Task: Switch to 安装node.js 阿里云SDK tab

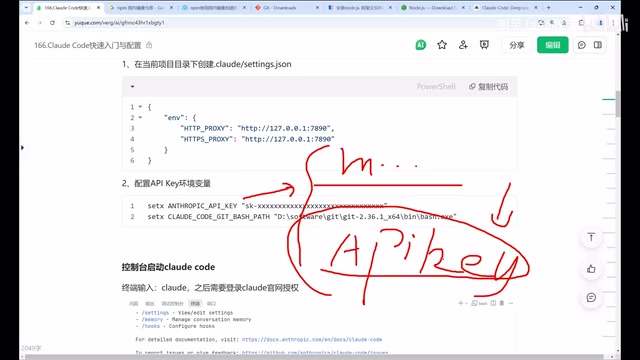Action: pyautogui.click(x=359, y=7)
